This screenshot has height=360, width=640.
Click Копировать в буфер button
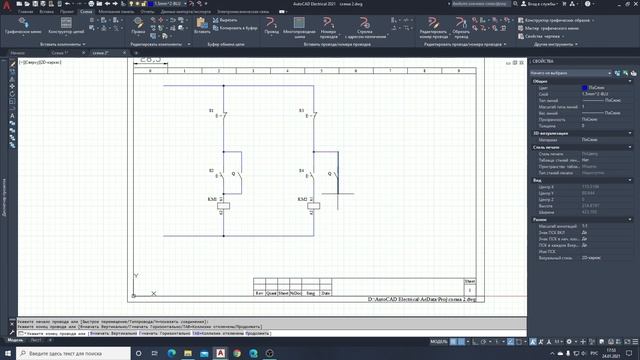(235, 28)
